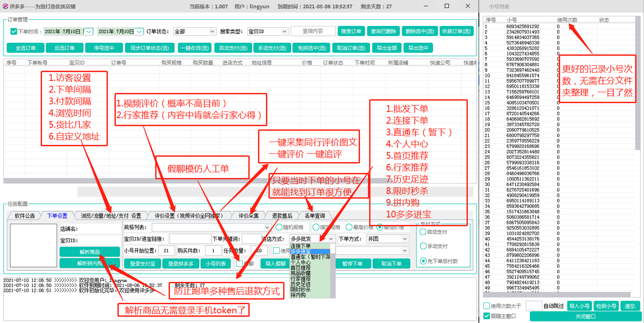This screenshot has width=644, height=323.
Task: Select the 随机规格 radio button
Action: tap(279, 227)
